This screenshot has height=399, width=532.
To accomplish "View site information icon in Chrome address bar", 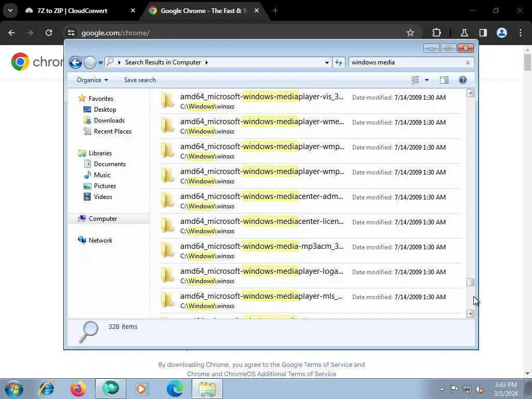I will click(71, 33).
